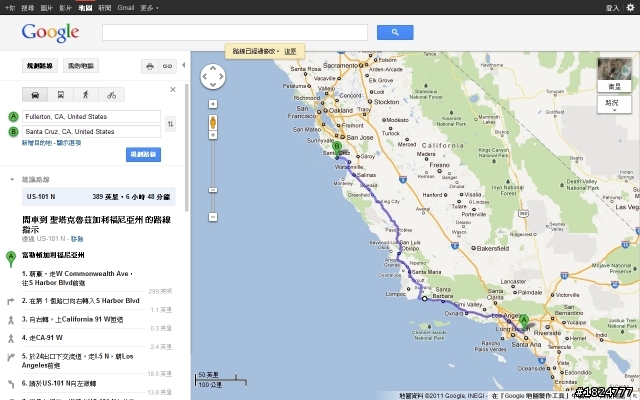Click the map pan control compass
This screenshot has height=400, width=640.
coord(213,76)
